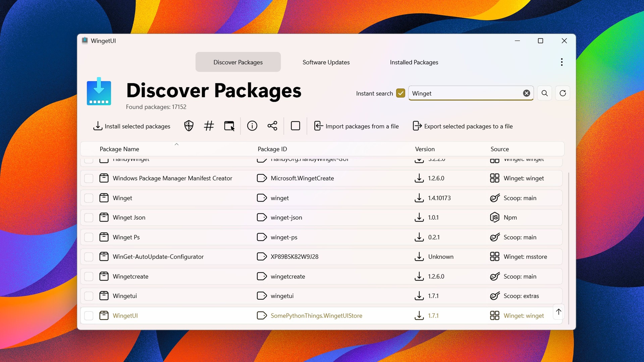This screenshot has width=644, height=362.
Task: Toggle the Instant search checkbox
Action: [400, 93]
